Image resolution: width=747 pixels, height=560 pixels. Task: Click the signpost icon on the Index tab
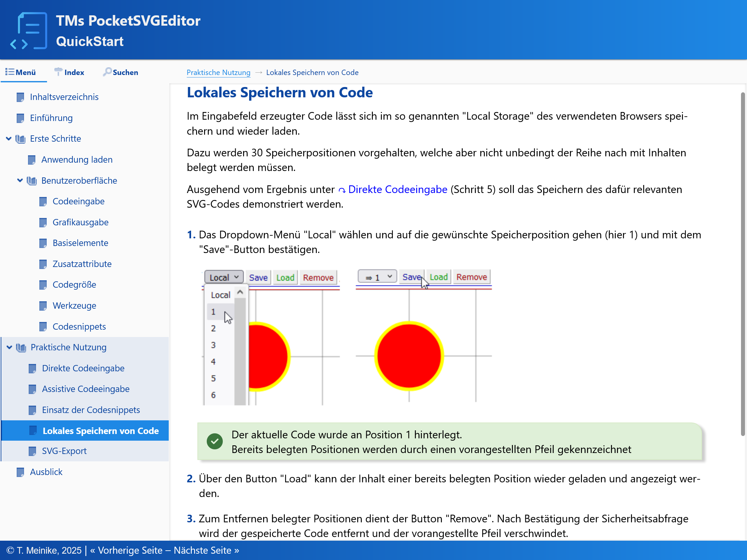point(58,72)
